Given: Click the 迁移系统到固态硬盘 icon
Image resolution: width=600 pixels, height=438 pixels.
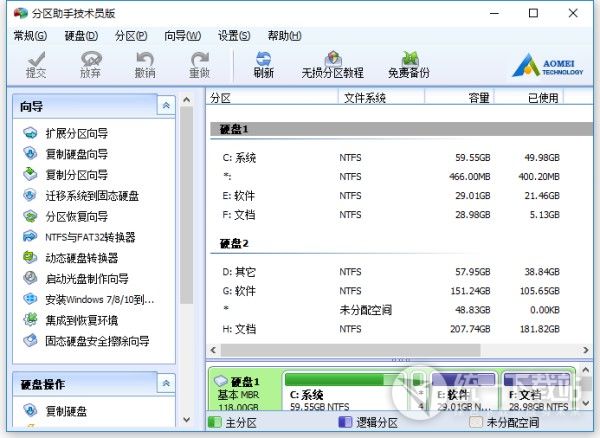Looking at the screenshot, I should pyautogui.click(x=30, y=195).
